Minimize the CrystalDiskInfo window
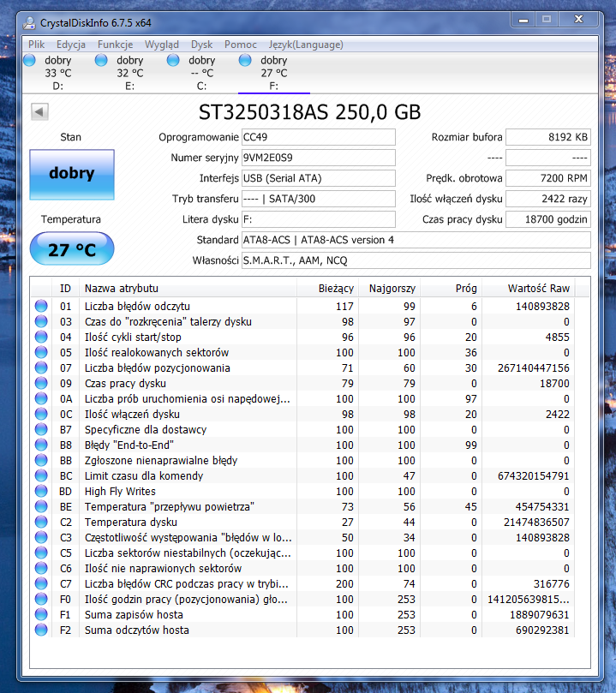Screen dimensions: 616x693 pos(523,20)
